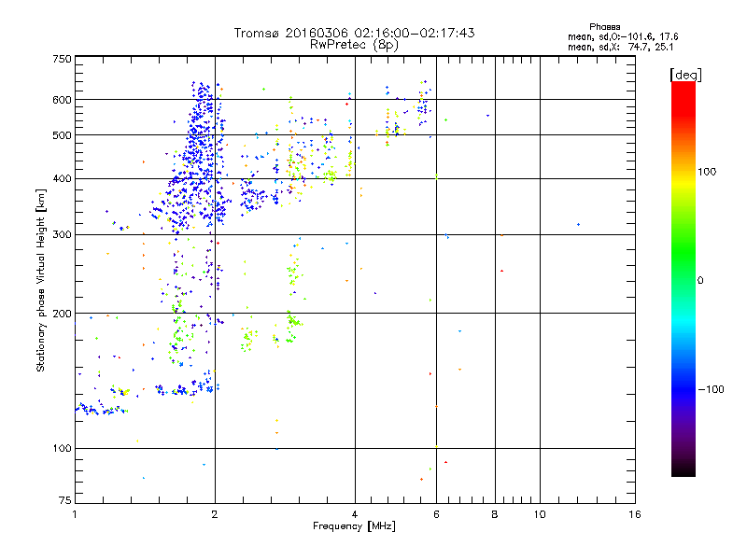Click the x-axis tick label '1'

click(75, 514)
